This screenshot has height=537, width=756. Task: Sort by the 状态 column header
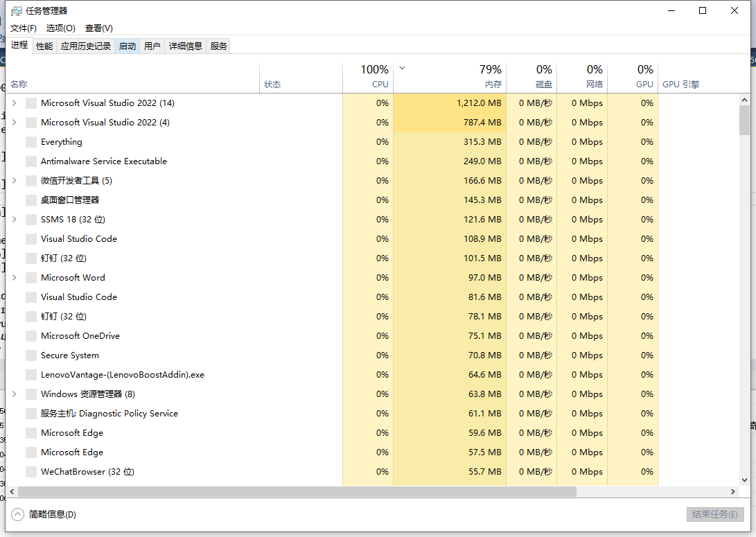click(301, 78)
